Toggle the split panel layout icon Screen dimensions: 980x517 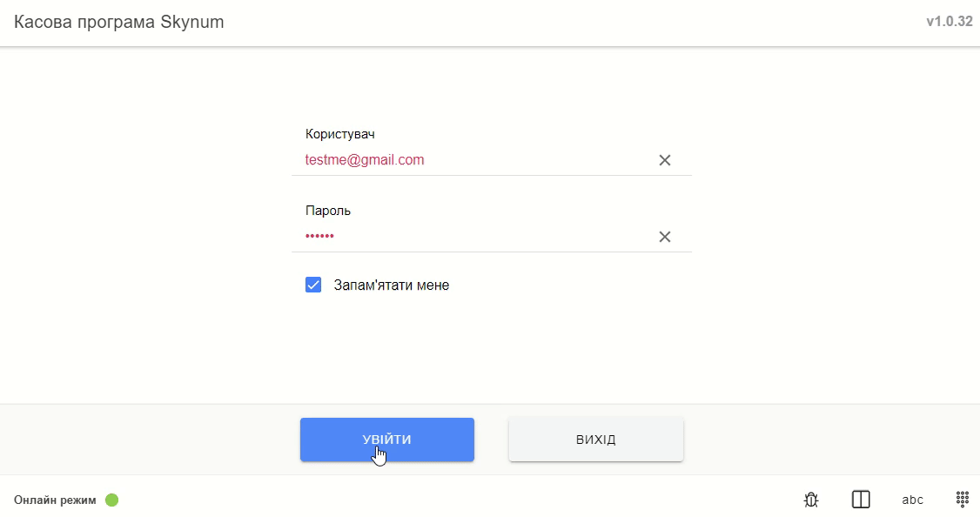pyautogui.click(x=861, y=500)
